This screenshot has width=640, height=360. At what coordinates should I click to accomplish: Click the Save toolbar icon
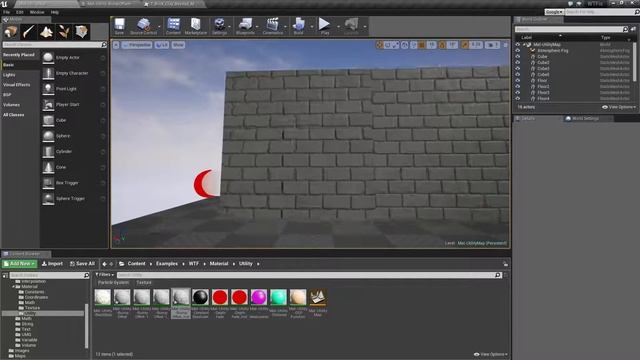point(119,26)
